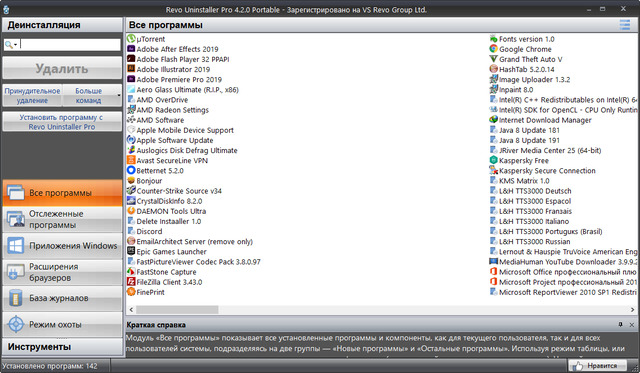The image size is (640, 373).
Task: Select Adobe Premiere Pro 2019 icon
Action: tap(131, 79)
